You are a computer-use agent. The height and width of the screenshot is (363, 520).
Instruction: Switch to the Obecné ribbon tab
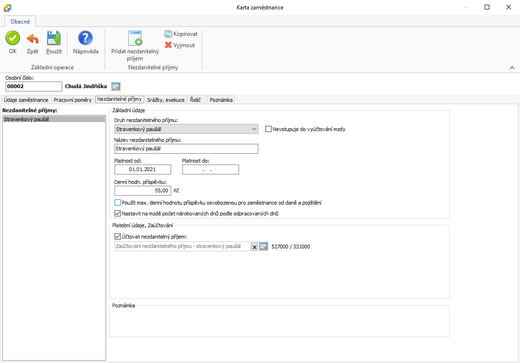coord(20,22)
